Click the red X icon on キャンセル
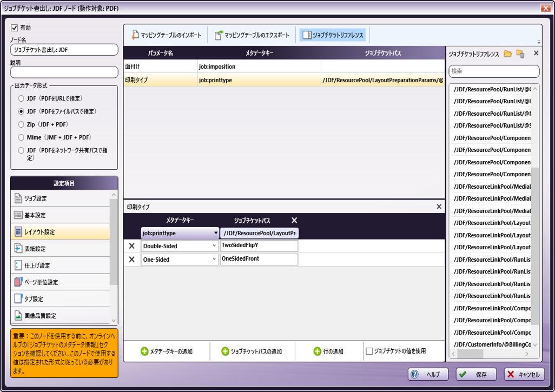 (x=511, y=374)
